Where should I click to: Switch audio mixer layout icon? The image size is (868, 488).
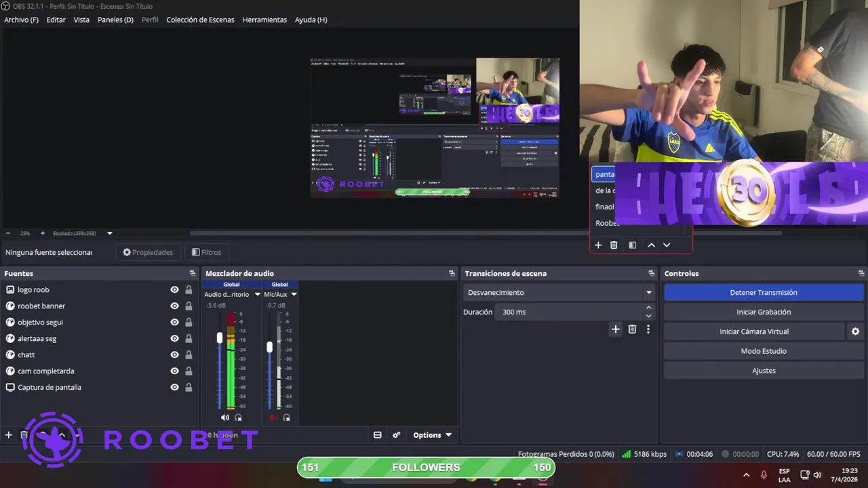point(378,435)
